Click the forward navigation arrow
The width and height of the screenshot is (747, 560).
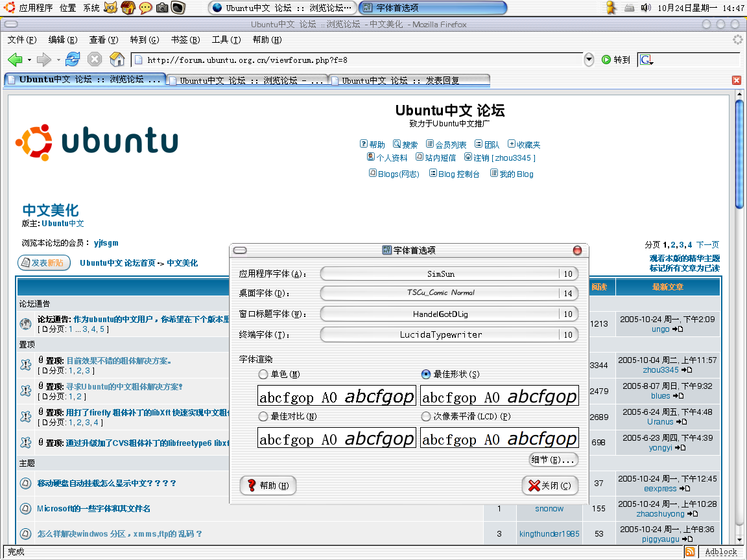[x=43, y=60]
